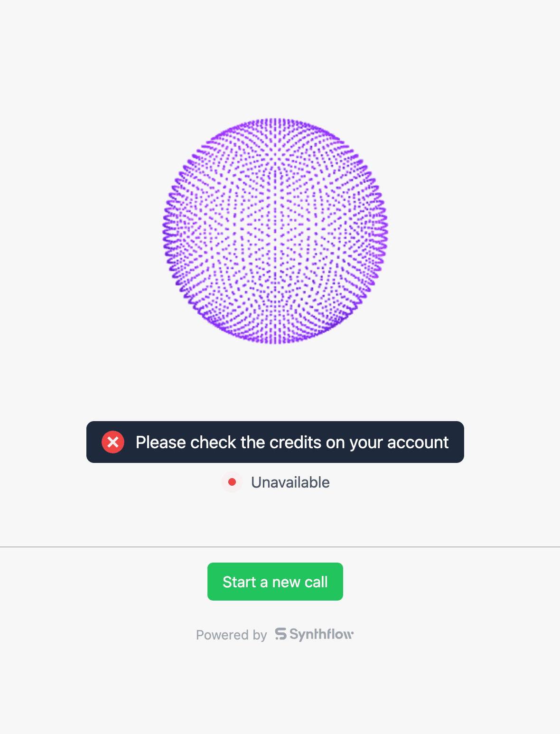
Task: Click the red Unavailable status dot
Action: pyautogui.click(x=232, y=482)
